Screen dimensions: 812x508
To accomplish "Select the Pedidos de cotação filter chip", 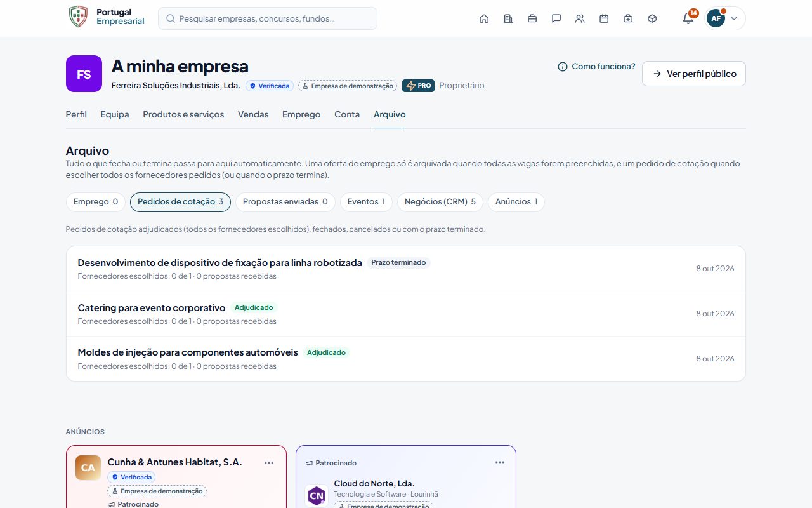I will (x=180, y=202).
